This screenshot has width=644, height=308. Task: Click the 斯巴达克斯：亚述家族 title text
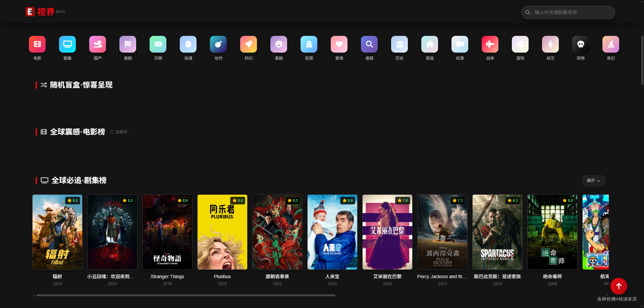497,276
